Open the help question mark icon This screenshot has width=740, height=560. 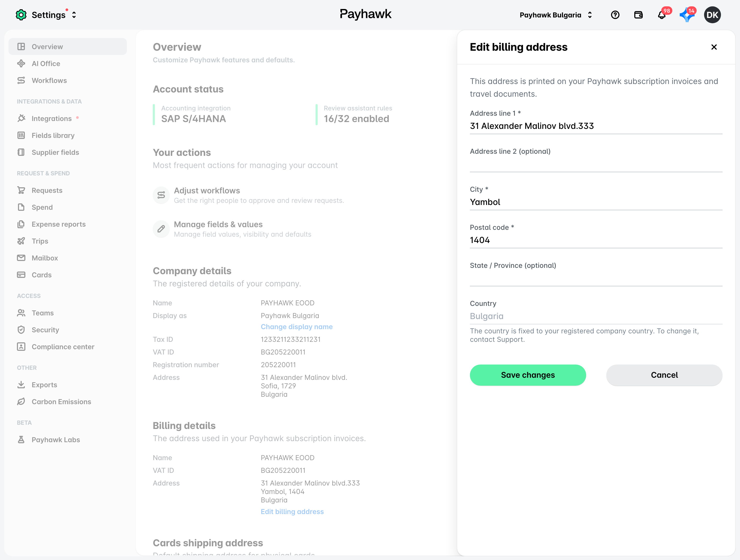[615, 15]
